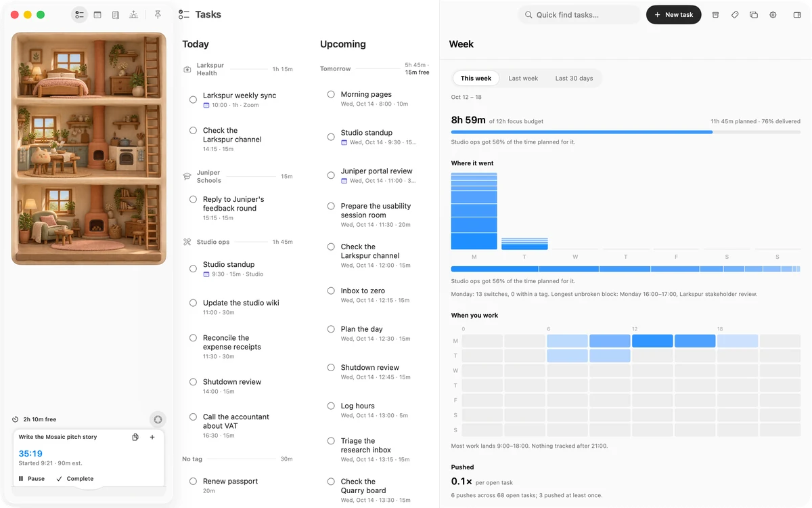The image size is (812, 508).
Task: Select the Last 30 days tab
Action: 574,79
